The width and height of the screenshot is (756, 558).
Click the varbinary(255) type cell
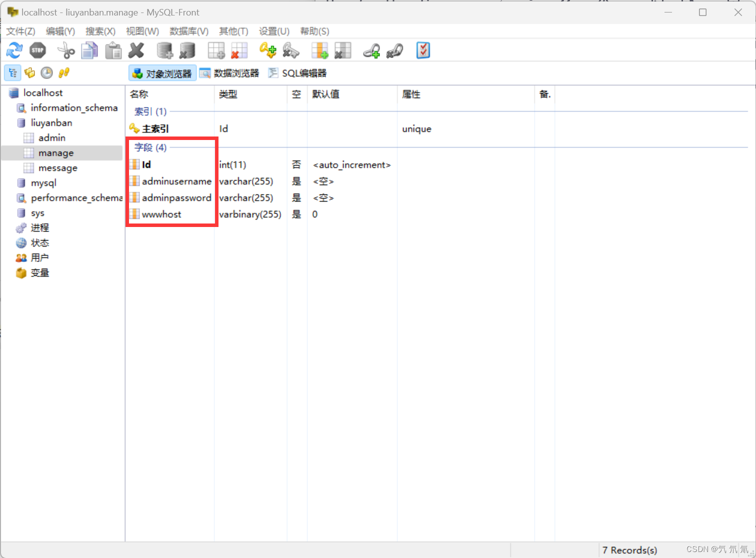tap(250, 214)
